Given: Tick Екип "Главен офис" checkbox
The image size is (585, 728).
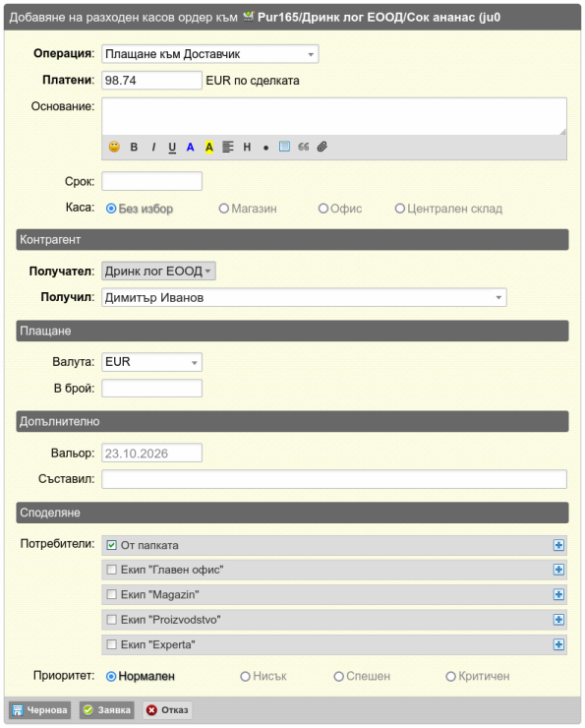Looking at the screenshot, I should point(111,570).
